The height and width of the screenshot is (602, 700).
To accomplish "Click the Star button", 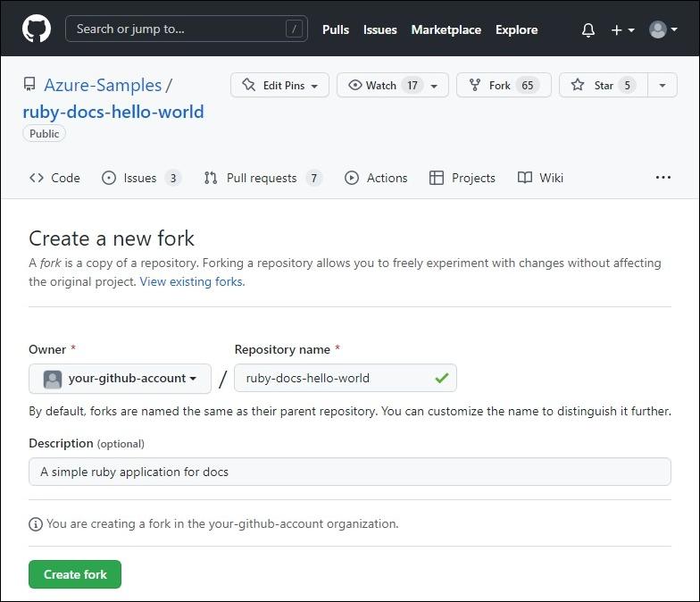I will [603, 85].
